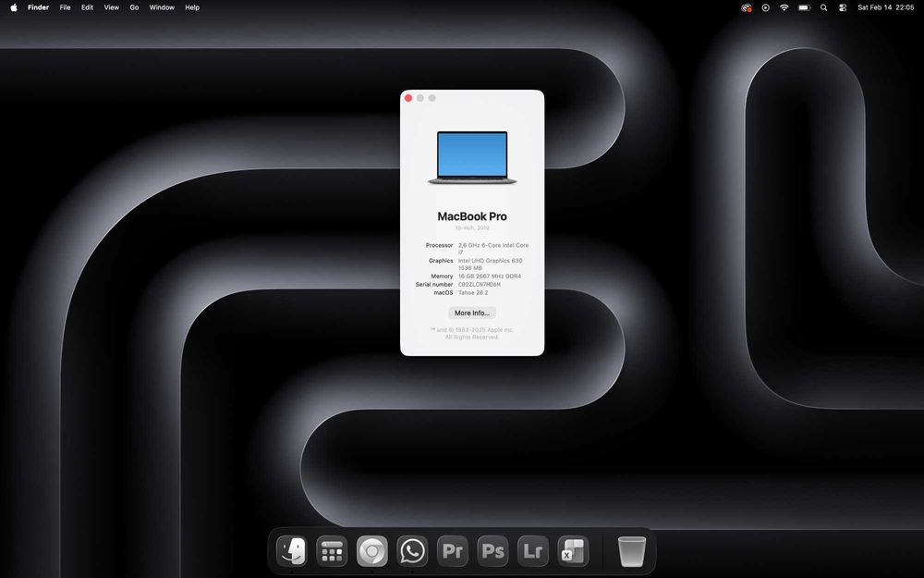This screenshot has width=924, height=578.
Task: Open the View menu
Action: 112,7
